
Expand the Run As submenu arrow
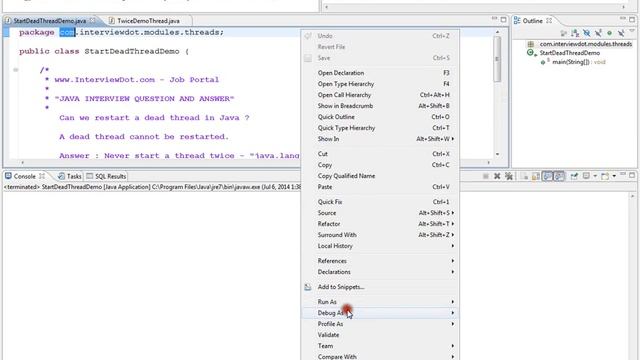pyautogui.click(x=453, y=302)
